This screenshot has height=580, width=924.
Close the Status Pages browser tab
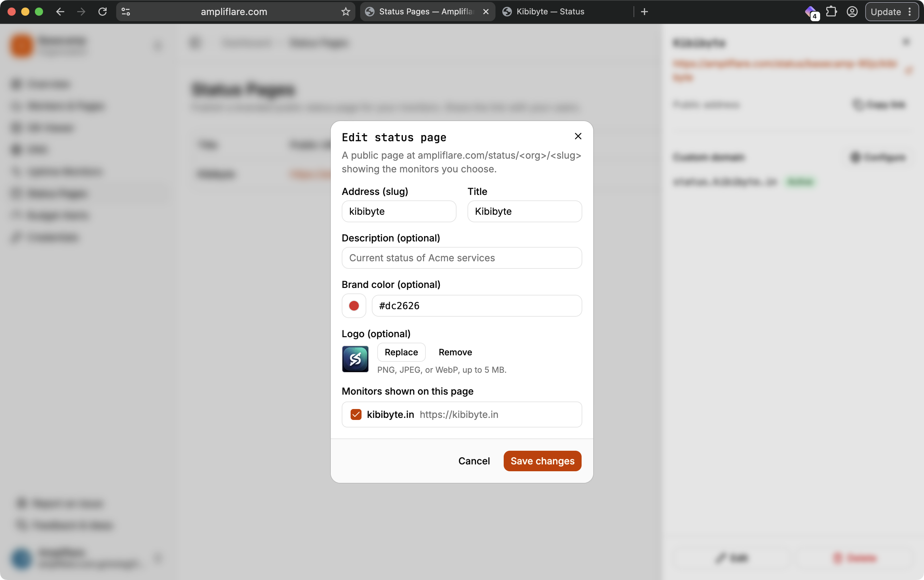[486, 12]
